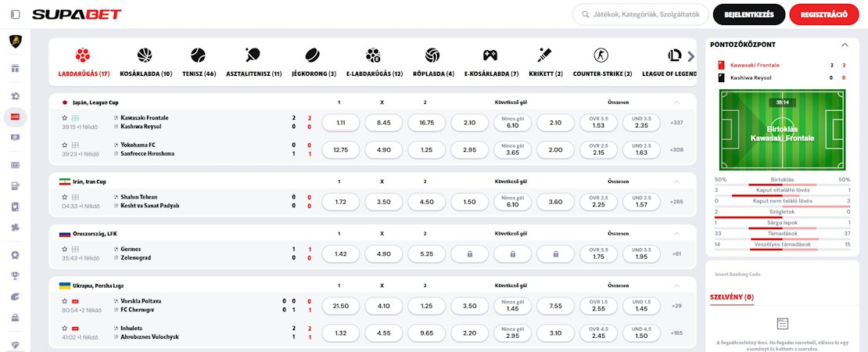
Task: Click the Bejelentkezés login button
Action: pos(749,14)
